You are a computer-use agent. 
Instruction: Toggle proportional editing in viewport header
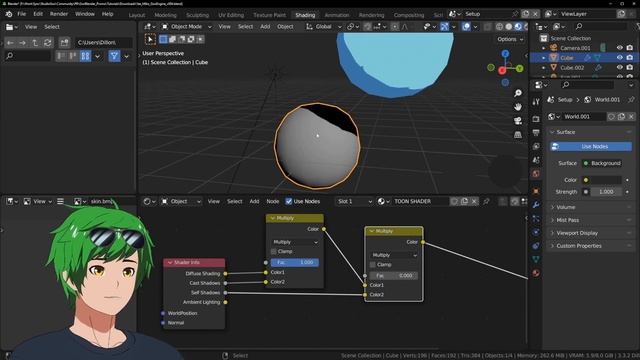395,27
